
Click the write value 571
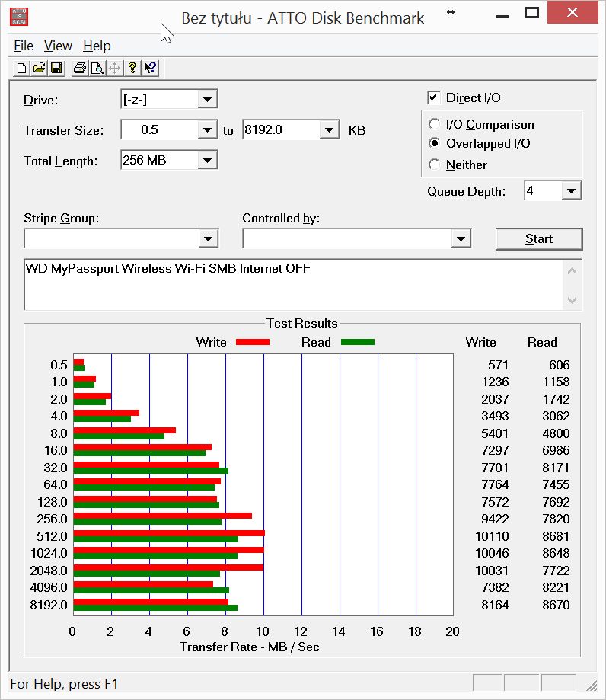[x=498, y=365]
